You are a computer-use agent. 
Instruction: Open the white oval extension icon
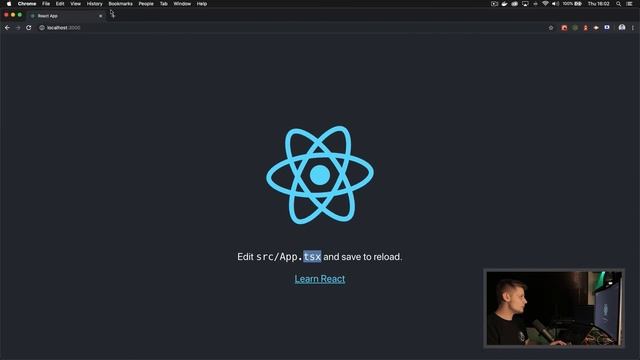596,28
